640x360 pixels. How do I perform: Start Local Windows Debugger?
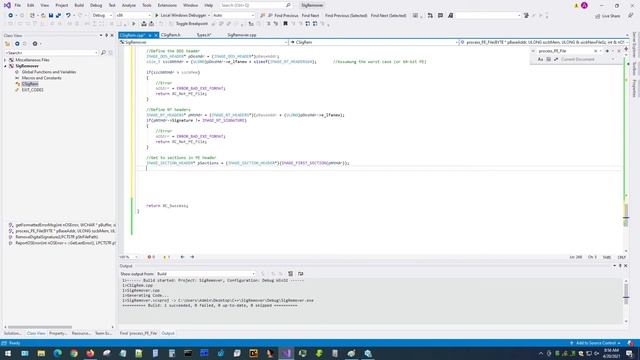click(x=180, y=16)
